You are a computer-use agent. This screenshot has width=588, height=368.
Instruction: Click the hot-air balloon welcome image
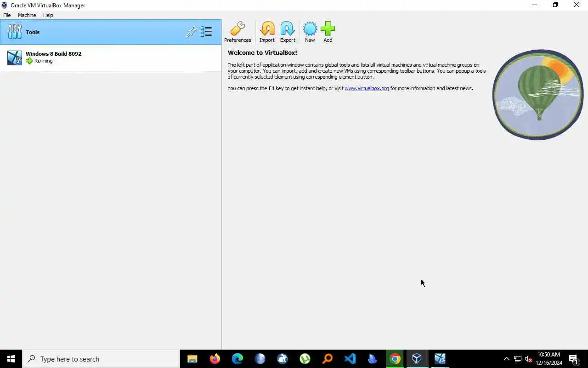click(538, 94)
